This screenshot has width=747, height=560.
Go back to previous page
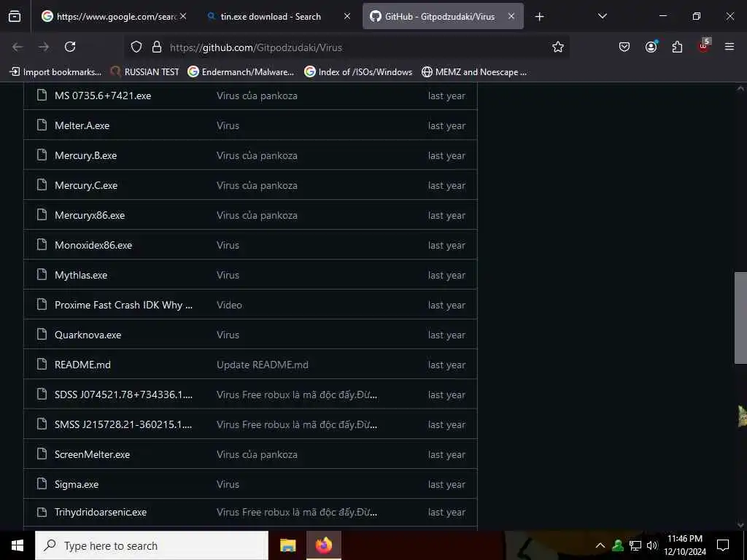(x=18, y=47)
